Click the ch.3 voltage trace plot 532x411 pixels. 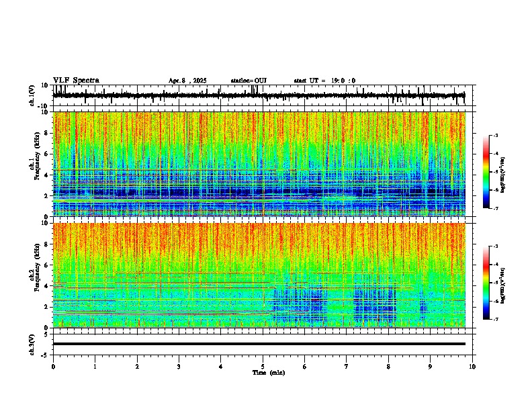pos(264,345)
